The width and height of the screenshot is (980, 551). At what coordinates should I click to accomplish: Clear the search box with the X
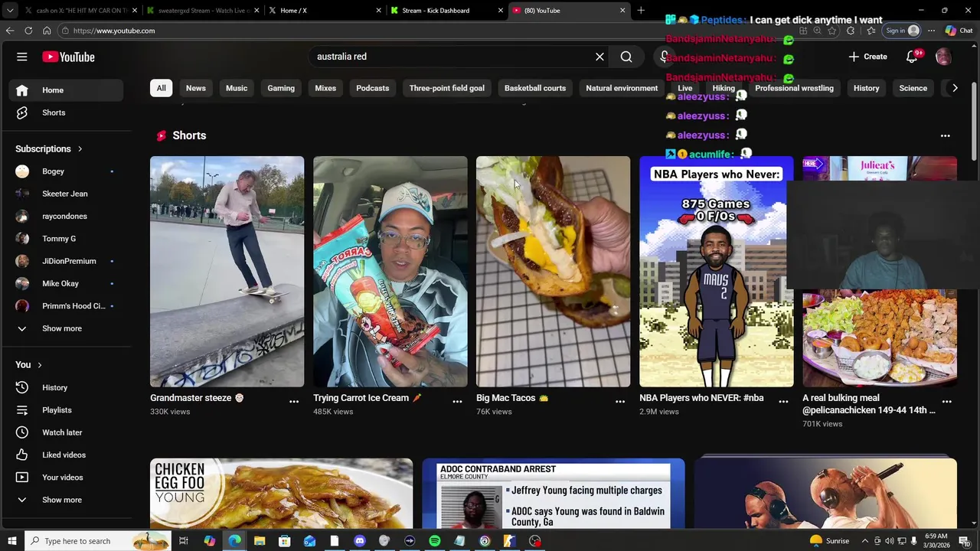[599, 57]
